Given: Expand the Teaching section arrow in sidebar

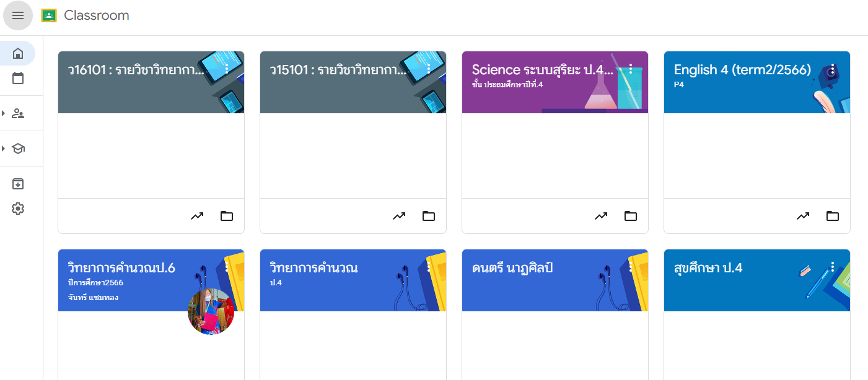Looking at the screenshot, I should (4, 113).
